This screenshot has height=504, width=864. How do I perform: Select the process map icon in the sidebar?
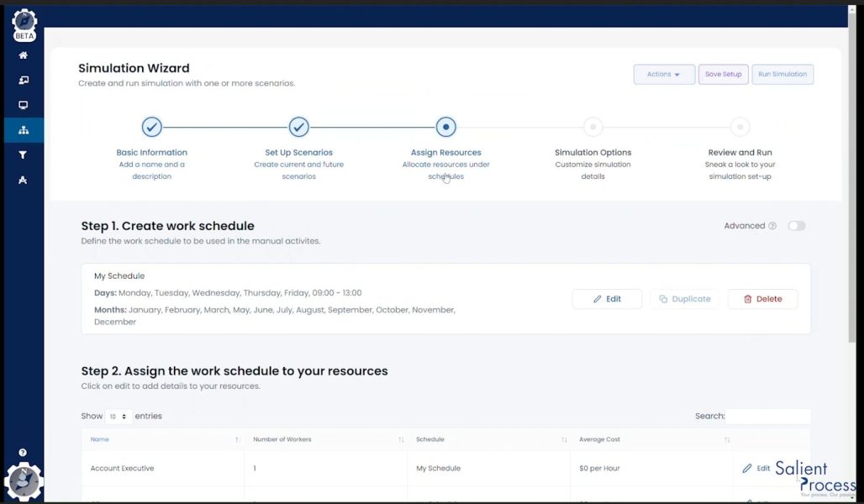[x=23, y=180]
